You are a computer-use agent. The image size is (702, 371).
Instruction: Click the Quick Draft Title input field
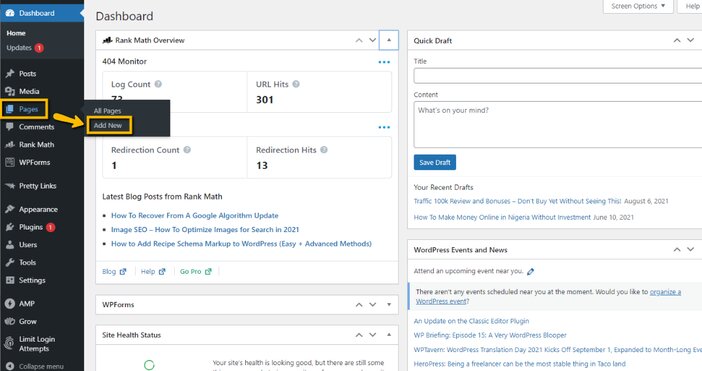(x=558, y=76)
